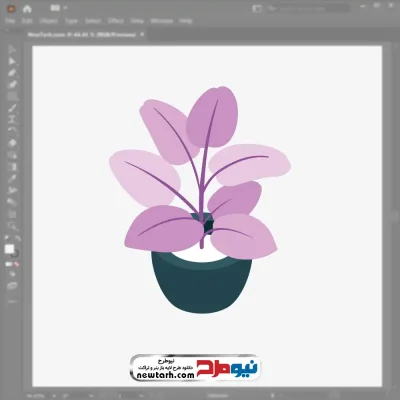Select the Pen tool

pos(12,73)
